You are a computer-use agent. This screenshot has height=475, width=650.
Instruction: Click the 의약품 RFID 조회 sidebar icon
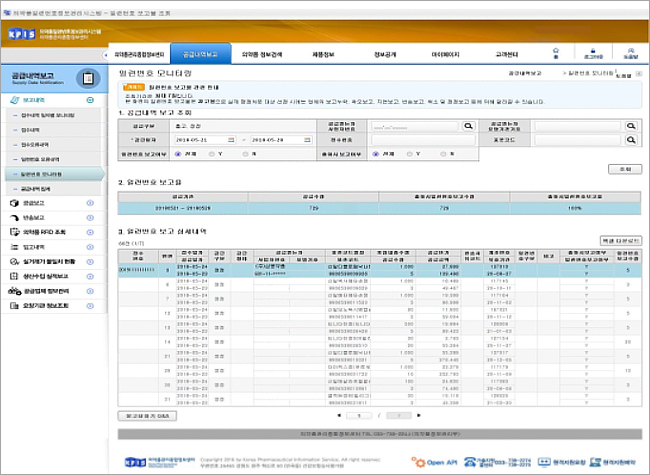point(15,232)
